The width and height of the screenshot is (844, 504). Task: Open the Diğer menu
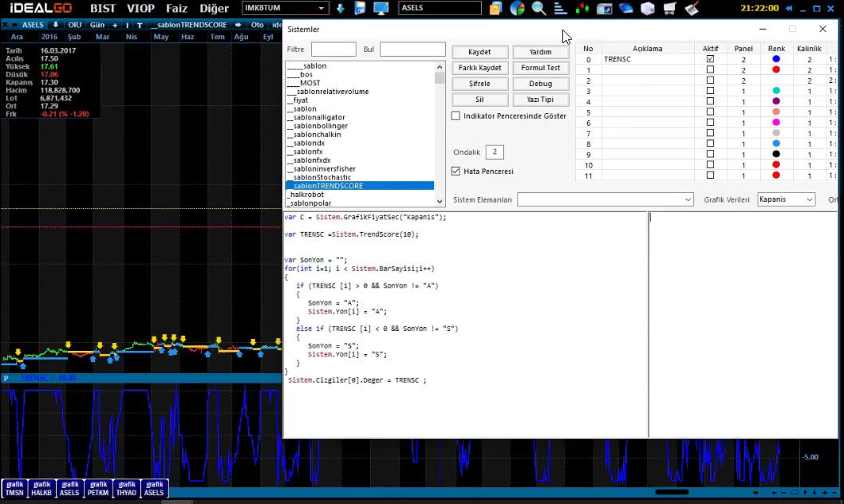click(x=215, y=9)
